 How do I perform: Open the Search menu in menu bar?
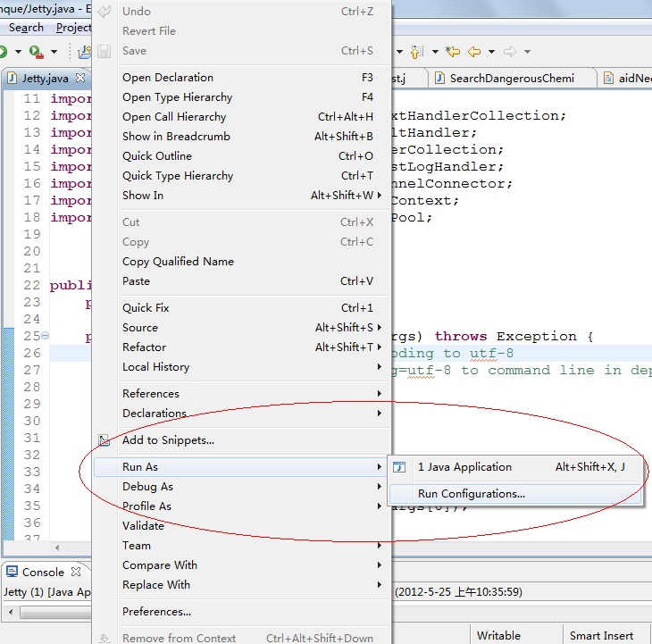point(26,28)
